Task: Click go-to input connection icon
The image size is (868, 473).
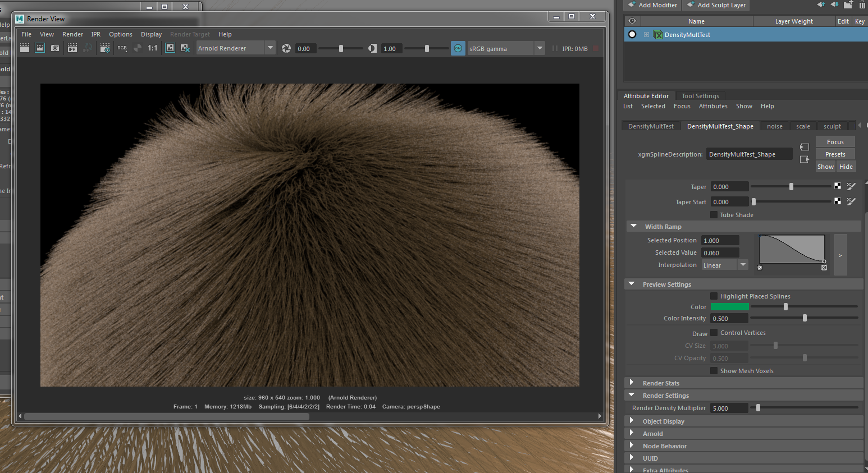Action: click(x=805, y=147)
